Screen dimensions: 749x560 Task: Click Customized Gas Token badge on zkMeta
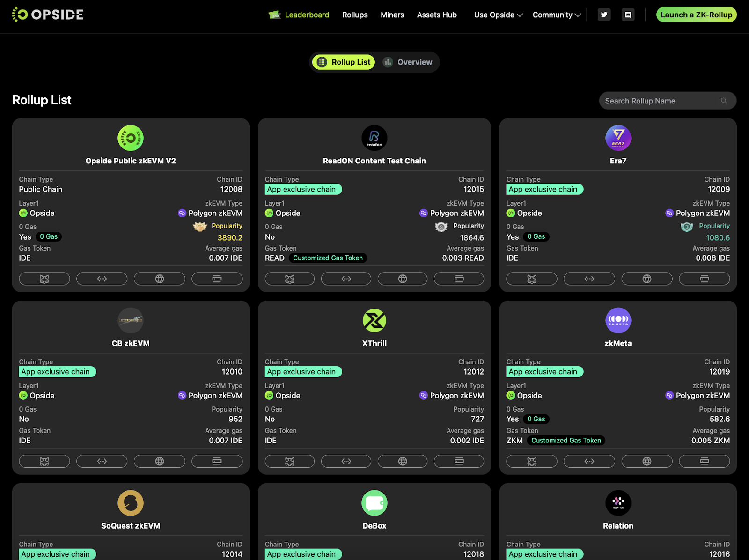[566, 441]
